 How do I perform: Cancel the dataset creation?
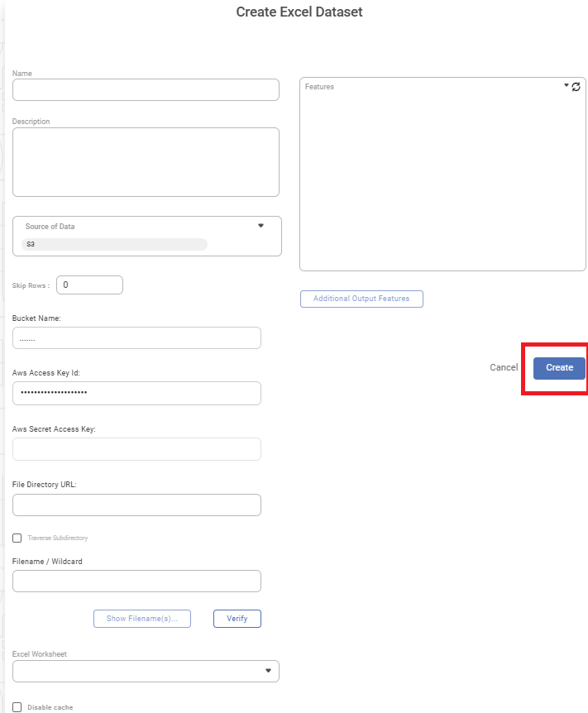pos(503,368)
